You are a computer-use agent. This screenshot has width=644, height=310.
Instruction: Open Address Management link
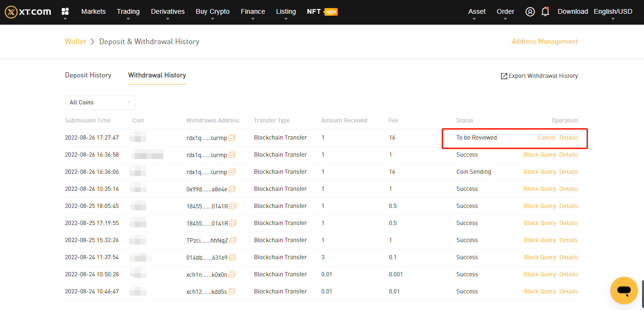[544, 41]
